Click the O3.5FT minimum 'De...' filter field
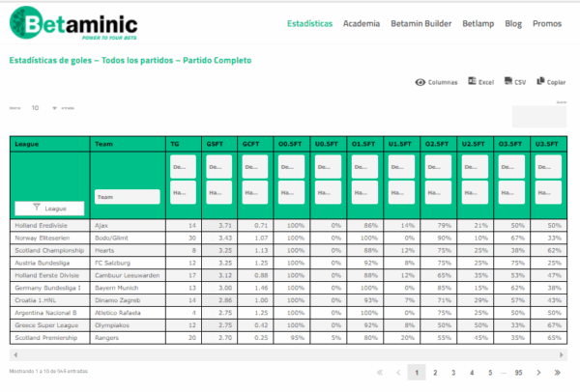Viewport: 580px width, 392px height. click(511, 167)
